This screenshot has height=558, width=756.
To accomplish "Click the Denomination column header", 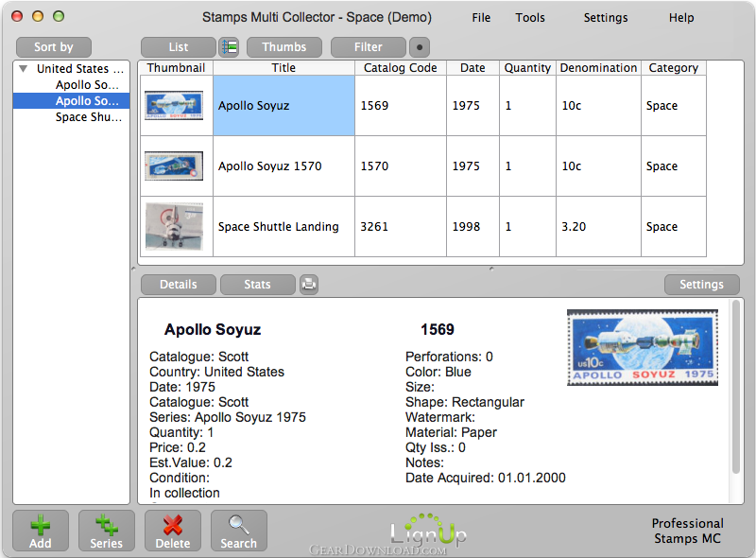I will pos(598,68).
